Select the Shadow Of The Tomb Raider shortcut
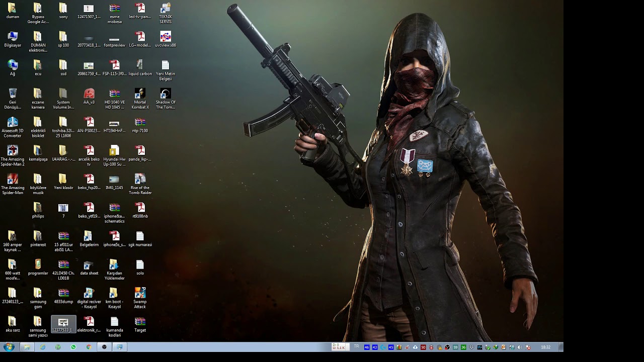This screenshot has width=644, height=362. tap(166, 99)
